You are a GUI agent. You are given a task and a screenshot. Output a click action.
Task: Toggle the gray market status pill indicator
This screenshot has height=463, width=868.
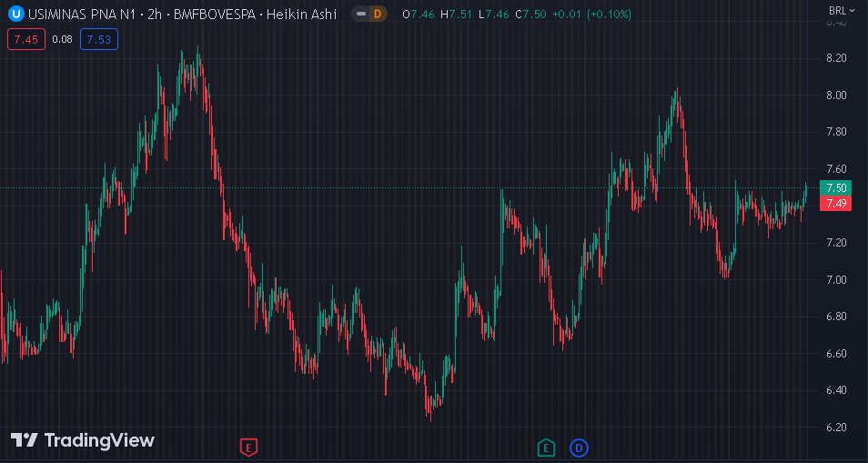(361, 14)
